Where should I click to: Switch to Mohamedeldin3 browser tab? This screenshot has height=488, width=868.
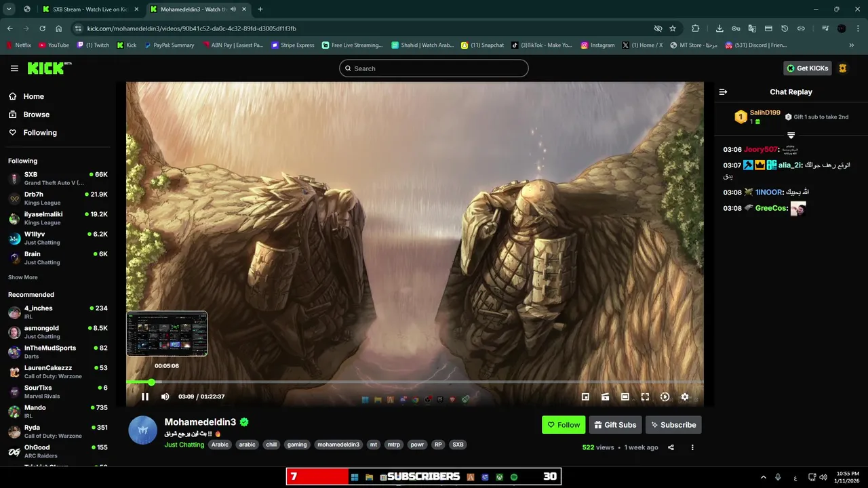[198, 9]
